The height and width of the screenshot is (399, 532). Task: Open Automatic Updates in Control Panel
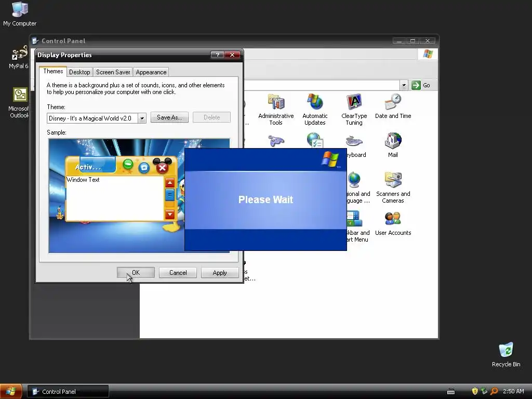315,109
